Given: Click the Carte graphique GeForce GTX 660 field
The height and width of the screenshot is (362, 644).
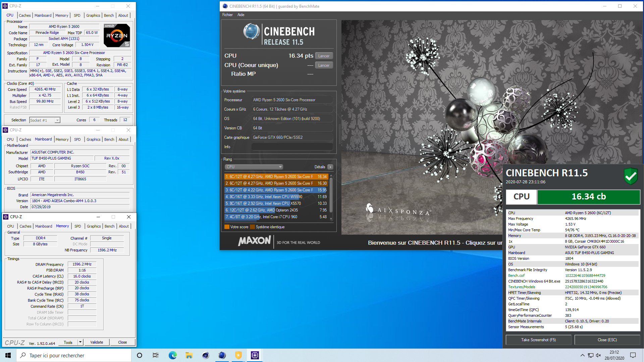Looking at the screenshot, I should (292, 137).
